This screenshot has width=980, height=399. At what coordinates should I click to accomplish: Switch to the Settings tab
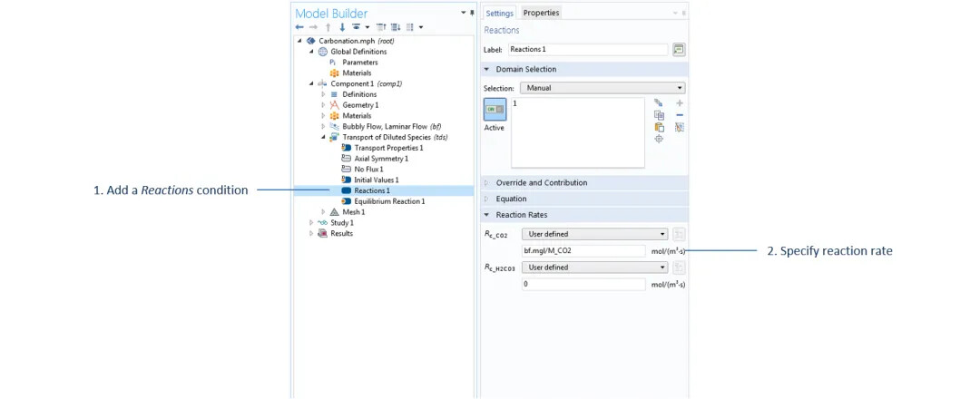coord(499,13)
